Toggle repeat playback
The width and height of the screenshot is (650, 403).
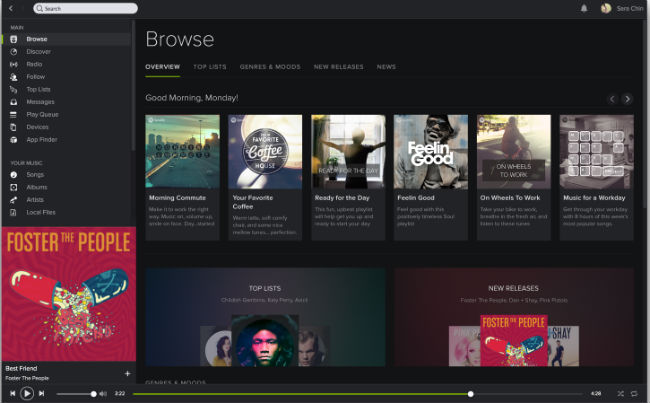[x=634, y=393]
